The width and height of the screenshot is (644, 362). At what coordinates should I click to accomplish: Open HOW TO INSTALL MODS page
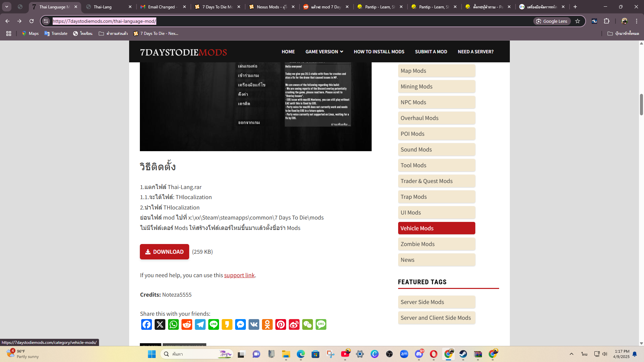click(x=379, y=52)
